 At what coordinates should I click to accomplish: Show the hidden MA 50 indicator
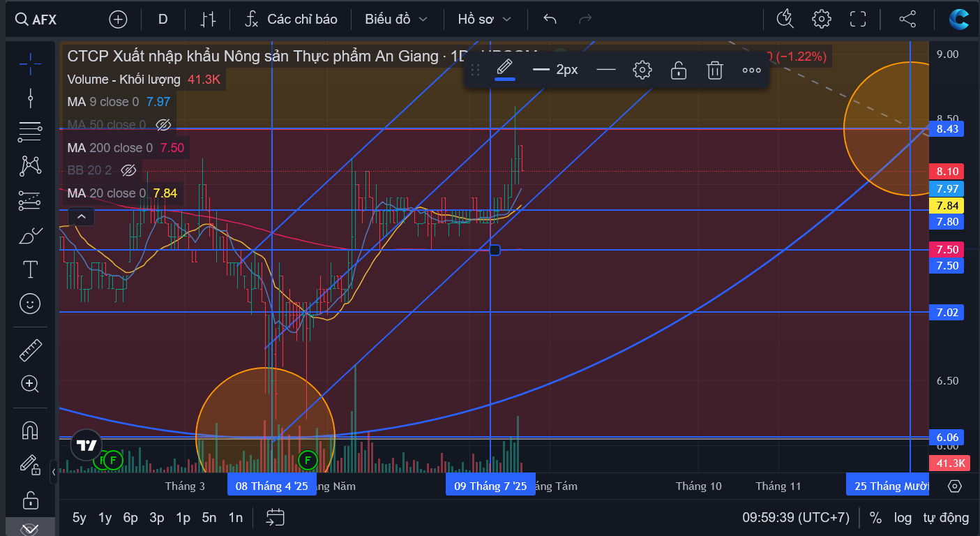tap(163, 125)
